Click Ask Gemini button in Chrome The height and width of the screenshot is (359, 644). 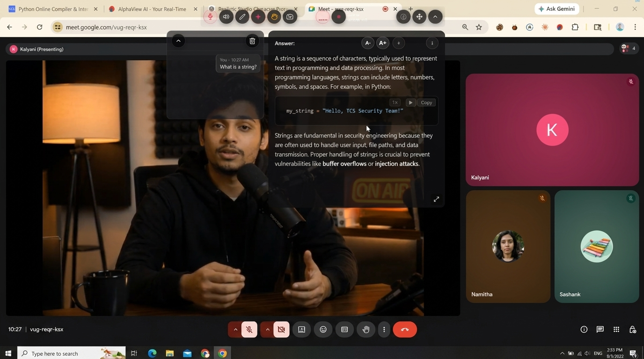557,9
